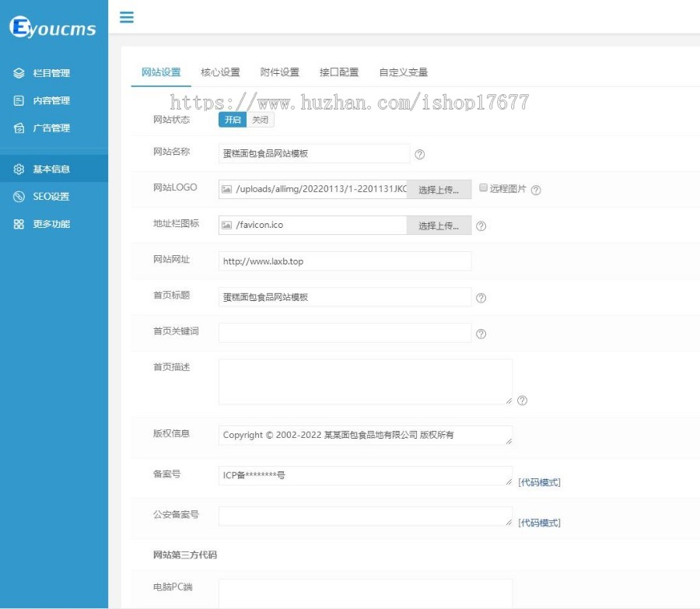This screenshot has height=609, width=700.
Task: Show help for 首页标题
Action: click(481, 298)
